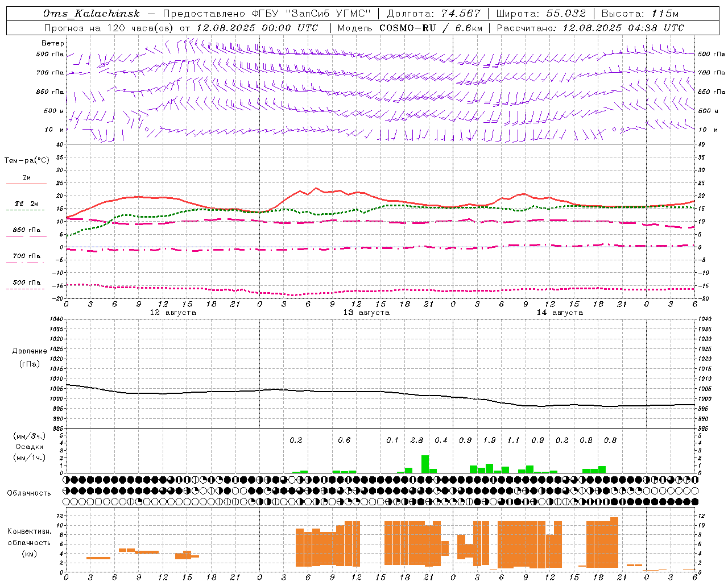The width and height of the screenshot is (728, 582).
Task: Click the station name Oms_Kalachinsk
Action: tap(92, 14)
